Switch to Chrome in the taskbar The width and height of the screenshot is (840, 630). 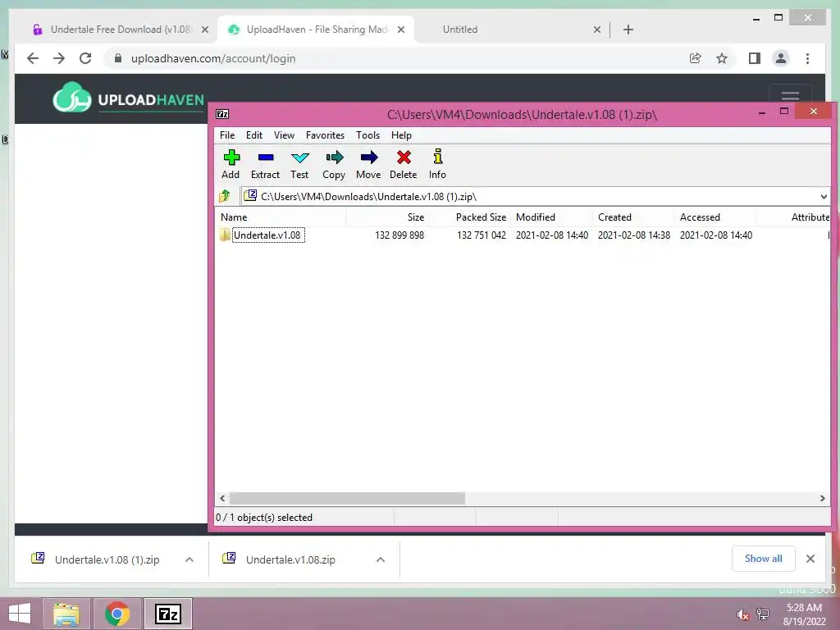pos(117,614)
